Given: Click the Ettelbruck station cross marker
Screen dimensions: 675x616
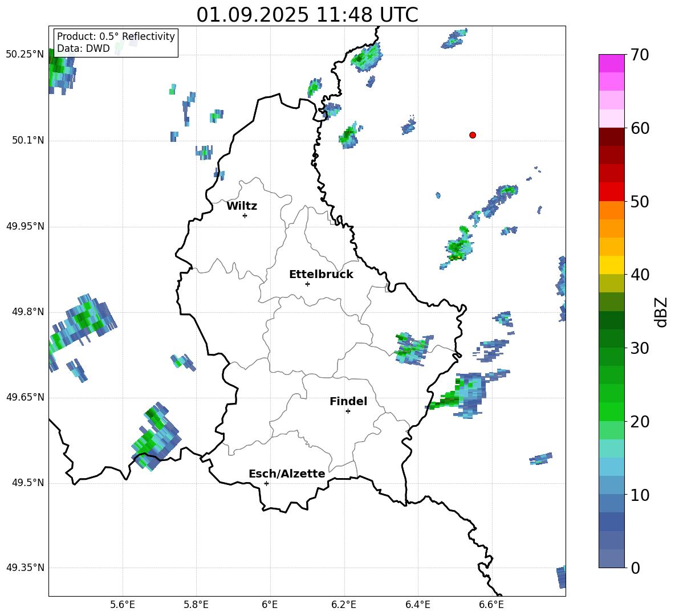Looking at the screenshot, I should pyautogui.click(x=307, y=284).
